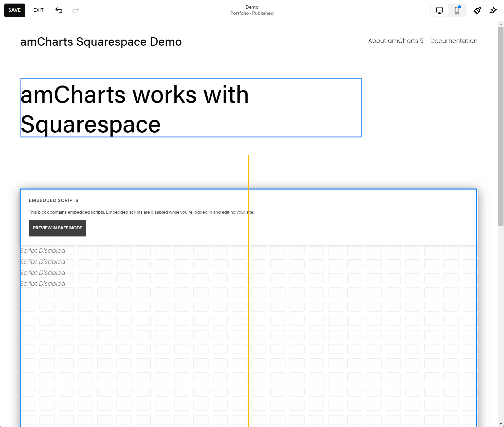Click scrollbar up arrow
The height and width of the screenshot is (427, 504).
click(500, 25)
